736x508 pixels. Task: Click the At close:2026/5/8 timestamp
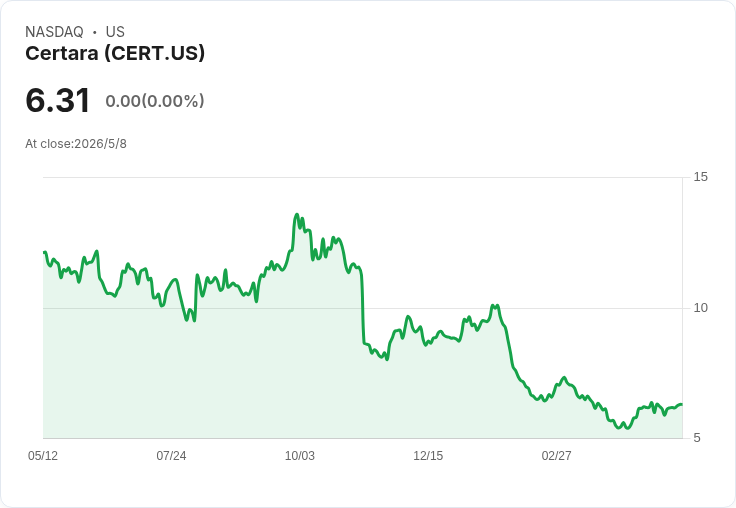click(76, 144)
